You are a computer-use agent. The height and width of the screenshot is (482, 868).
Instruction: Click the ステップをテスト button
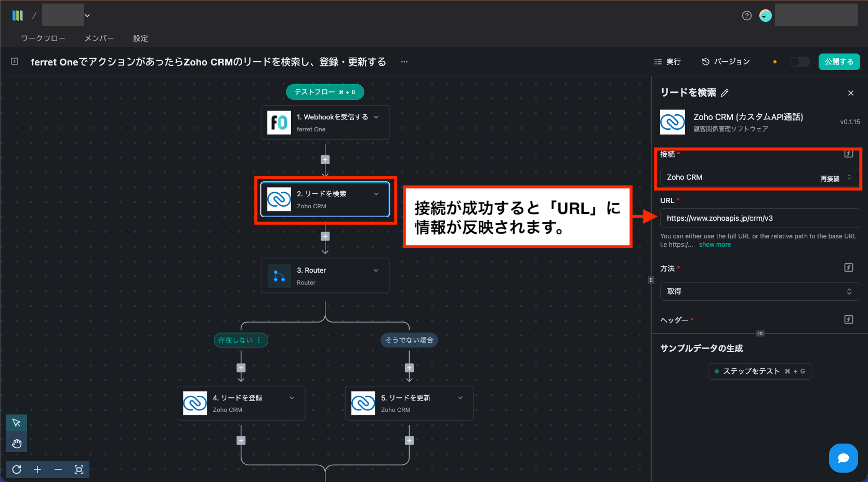(760, 371)
